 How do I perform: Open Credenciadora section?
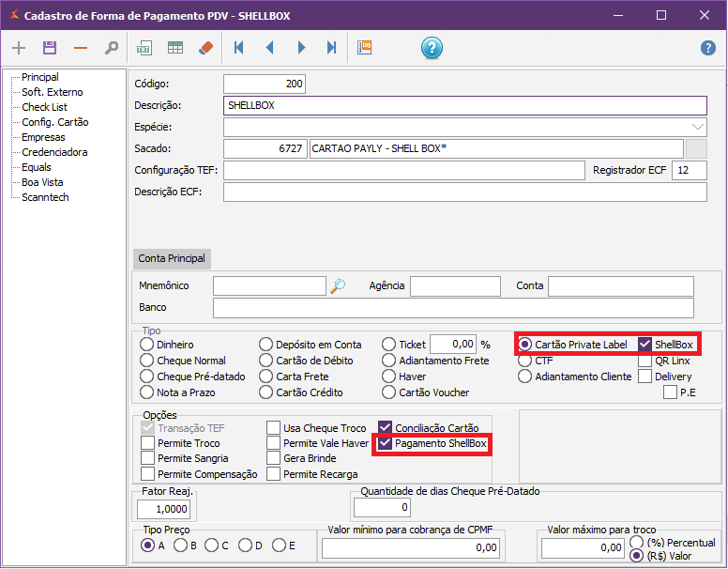tap(54, 152)
